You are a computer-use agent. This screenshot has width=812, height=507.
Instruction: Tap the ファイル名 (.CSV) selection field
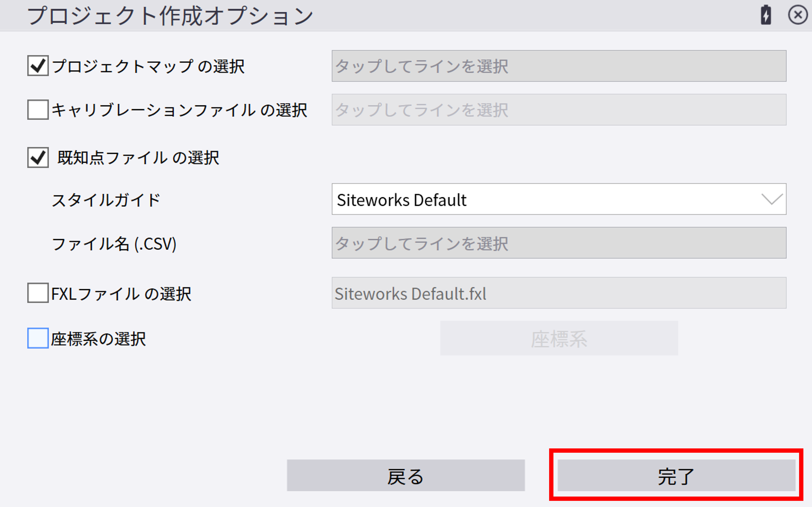point(558,243)
